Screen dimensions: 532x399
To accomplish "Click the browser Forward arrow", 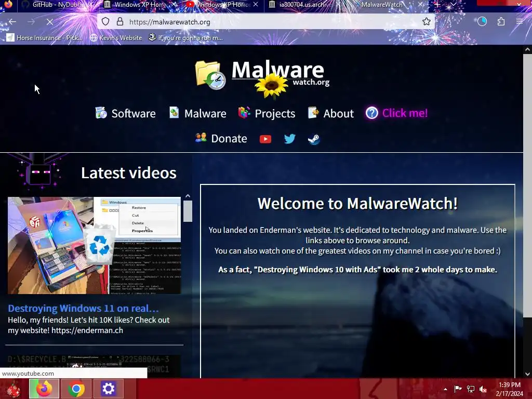I will [x=31, y=22].
